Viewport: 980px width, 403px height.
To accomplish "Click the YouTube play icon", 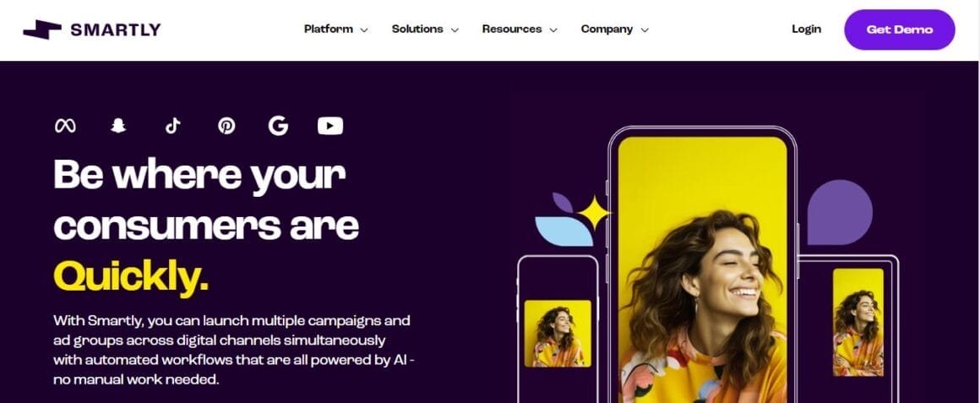I will tap(330, 126).
